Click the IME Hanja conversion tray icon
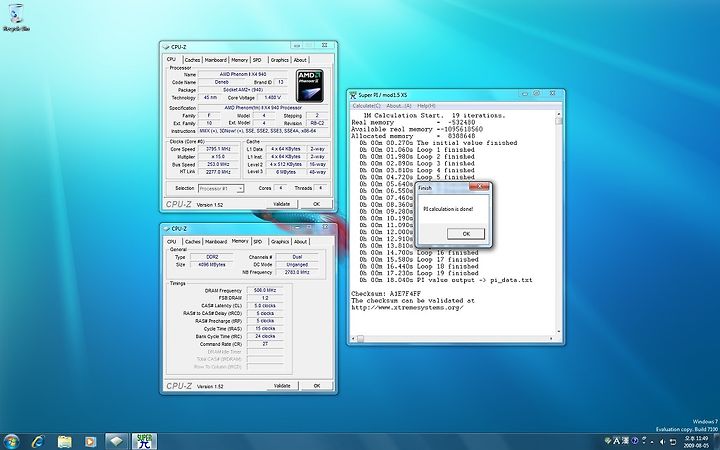This screenshot has height=450, width=720. [625, 441]
